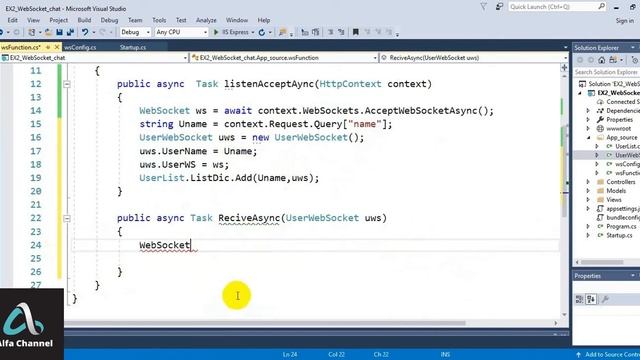Undo the last edit
Image resolution: width=640 pixels, height=360 pixels.
[x=85, y=32]
